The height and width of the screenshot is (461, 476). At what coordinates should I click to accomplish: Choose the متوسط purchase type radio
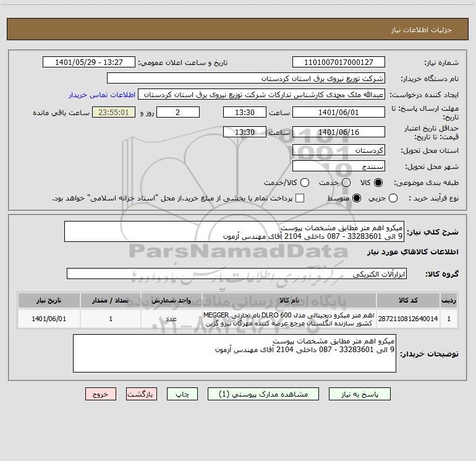coord(357,198)
